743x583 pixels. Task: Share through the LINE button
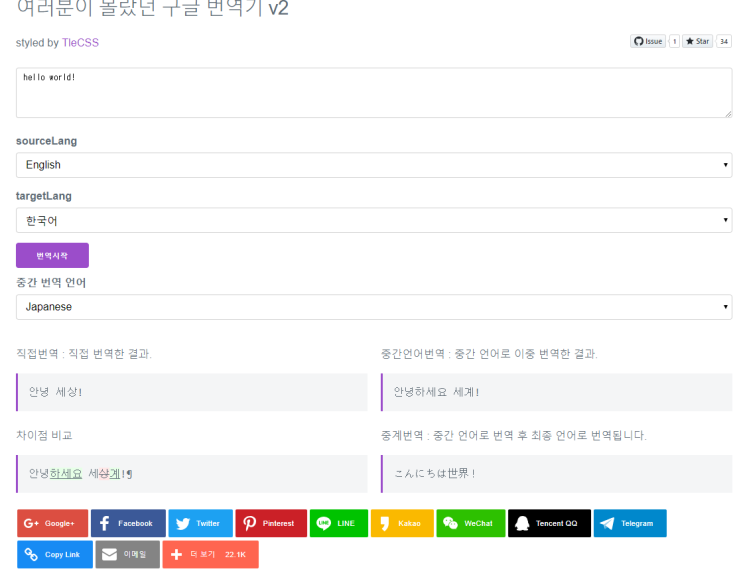pyautogui.click(x=339, y=523)
